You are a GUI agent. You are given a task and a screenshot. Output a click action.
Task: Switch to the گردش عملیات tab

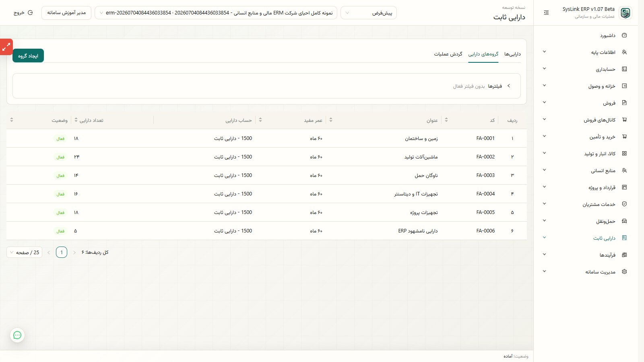point(448,54)
